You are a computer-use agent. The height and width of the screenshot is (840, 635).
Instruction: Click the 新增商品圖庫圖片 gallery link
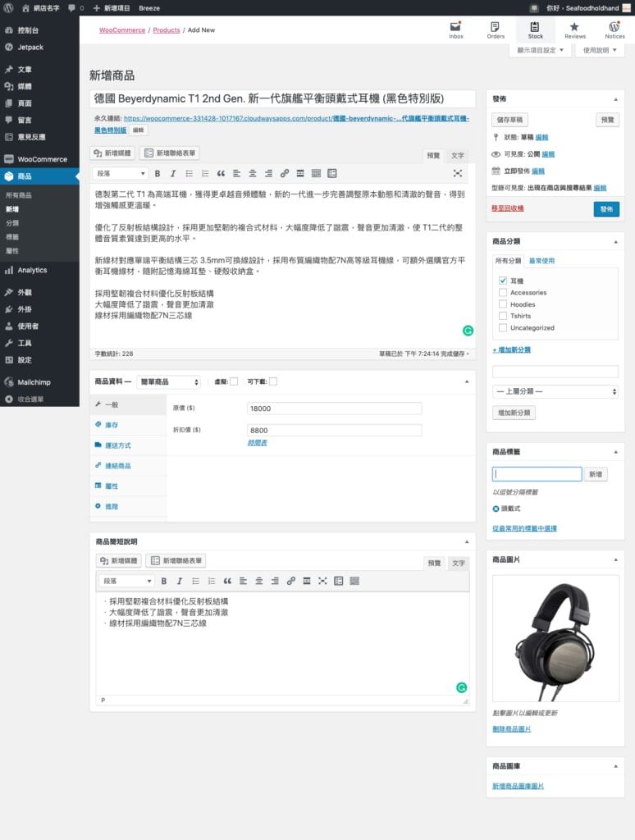point(519,787)
